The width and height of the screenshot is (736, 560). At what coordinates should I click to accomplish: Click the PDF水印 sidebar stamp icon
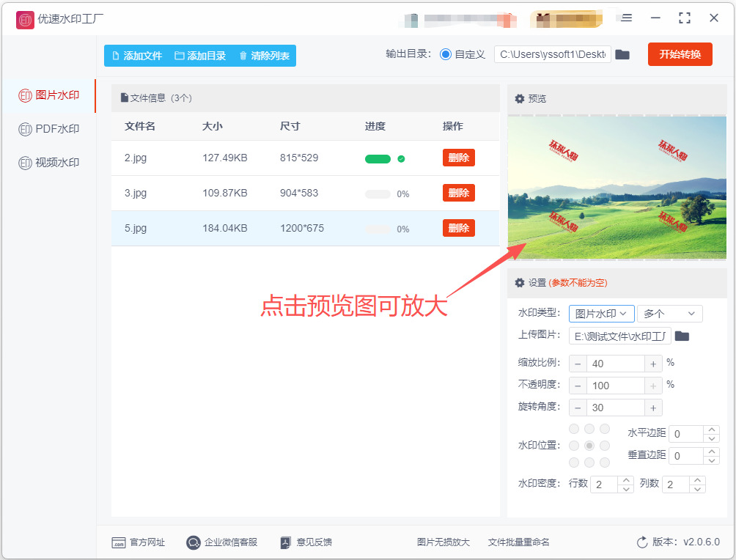click(x=25, y=129)
